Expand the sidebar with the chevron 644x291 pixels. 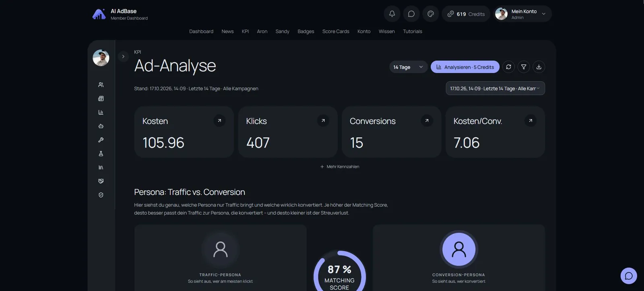click(123, 57)
